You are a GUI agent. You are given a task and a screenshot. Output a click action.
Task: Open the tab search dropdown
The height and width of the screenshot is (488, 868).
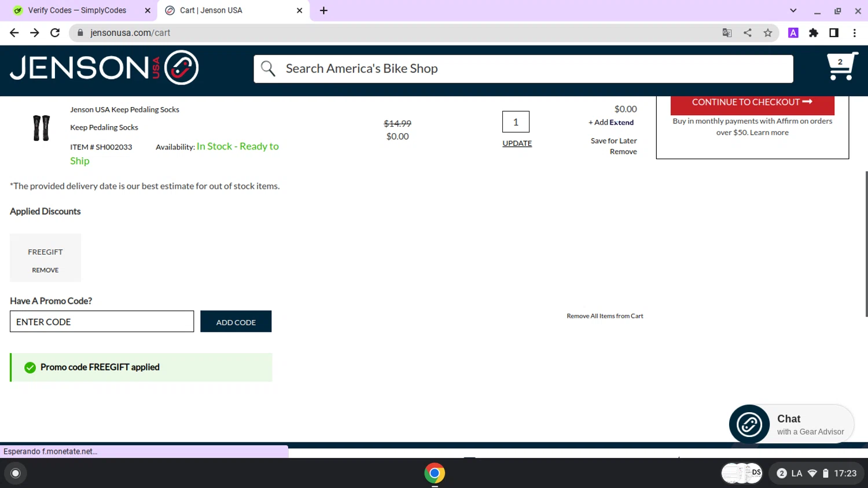[793, 10]
